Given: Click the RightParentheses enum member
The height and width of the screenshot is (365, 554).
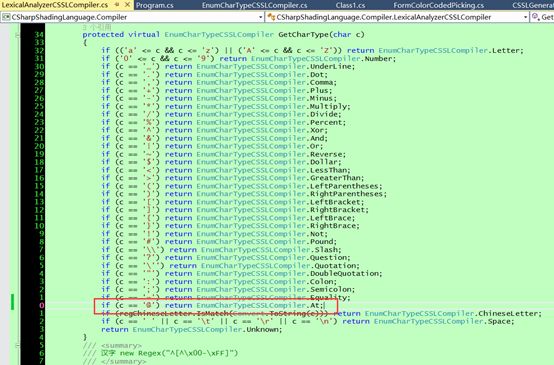Looking at the screenshot, I should pyautogui.click(x=346, y=194).
